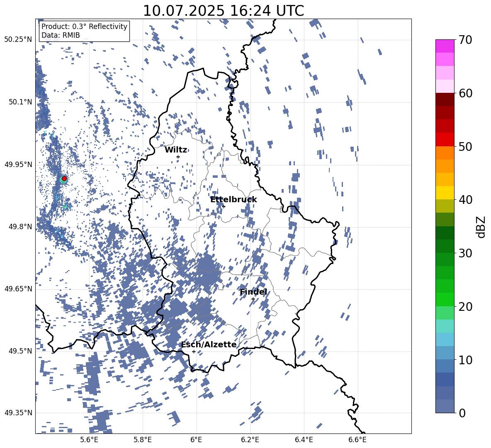The height and width of the screenshot is (448, 491).
Task: Click the 49.95°N latitude label
Action: pyautogui.click(x=18, y=164)
